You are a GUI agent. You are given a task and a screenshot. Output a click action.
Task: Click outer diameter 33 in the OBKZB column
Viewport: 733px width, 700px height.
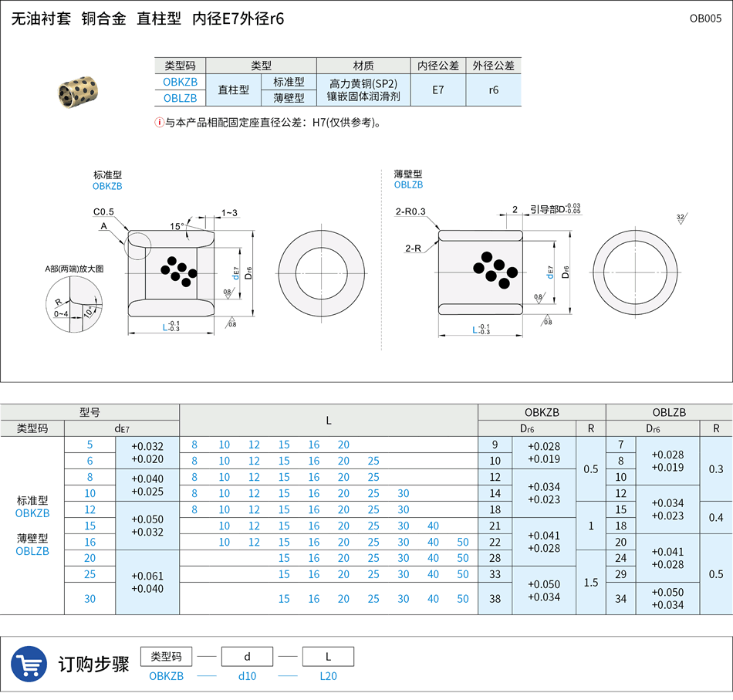(495, 574)
